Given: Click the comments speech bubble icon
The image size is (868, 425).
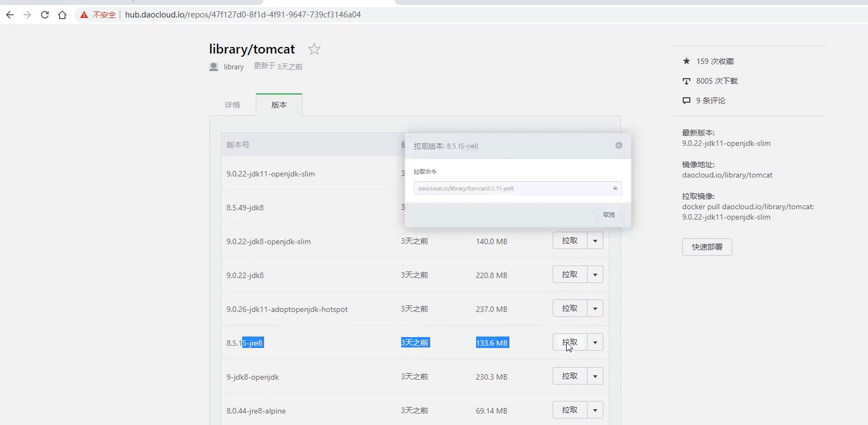Looking at the screenshot, I should coord(687,101).
